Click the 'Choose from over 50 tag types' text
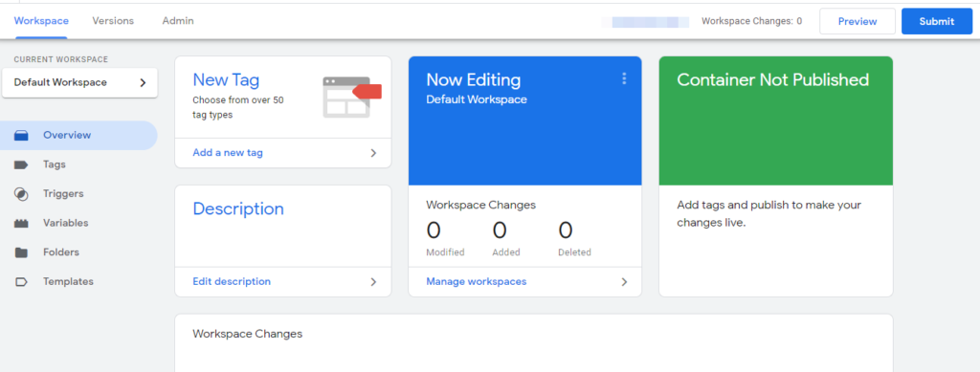The height and width of the screenshot is (372, 980). pyautogui.click(x=238, y=107)
